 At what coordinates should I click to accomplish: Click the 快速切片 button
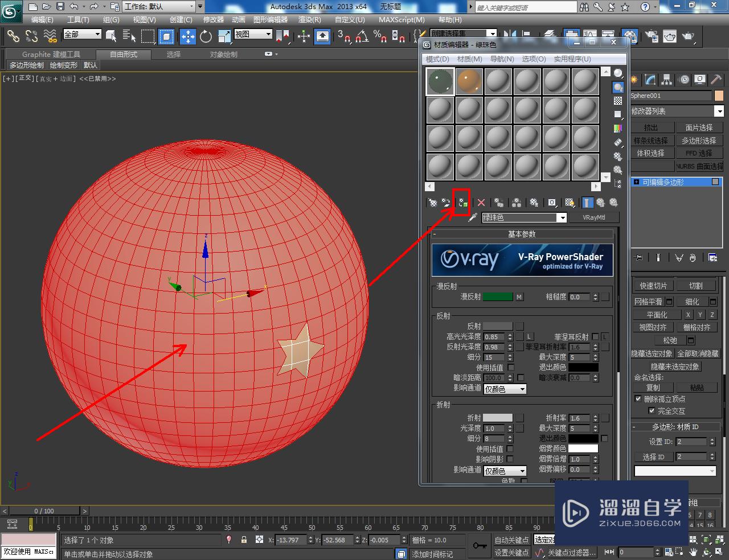(x=653, y=286)
